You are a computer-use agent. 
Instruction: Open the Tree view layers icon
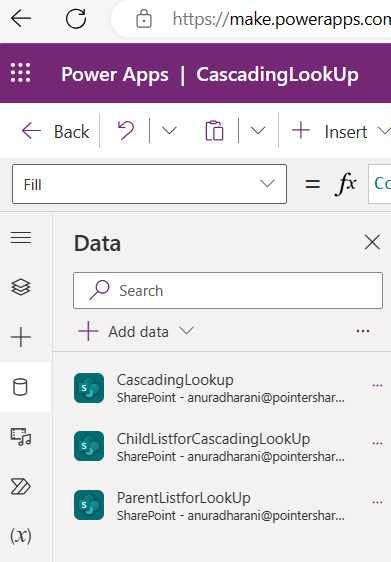pyautogui.click(x=21, y=287)
